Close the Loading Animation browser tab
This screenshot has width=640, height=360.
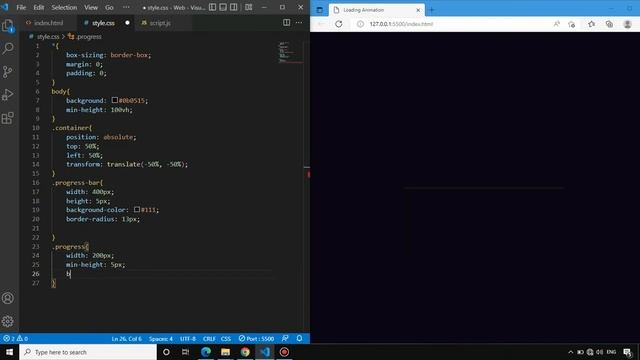click(x=418, y=10)
